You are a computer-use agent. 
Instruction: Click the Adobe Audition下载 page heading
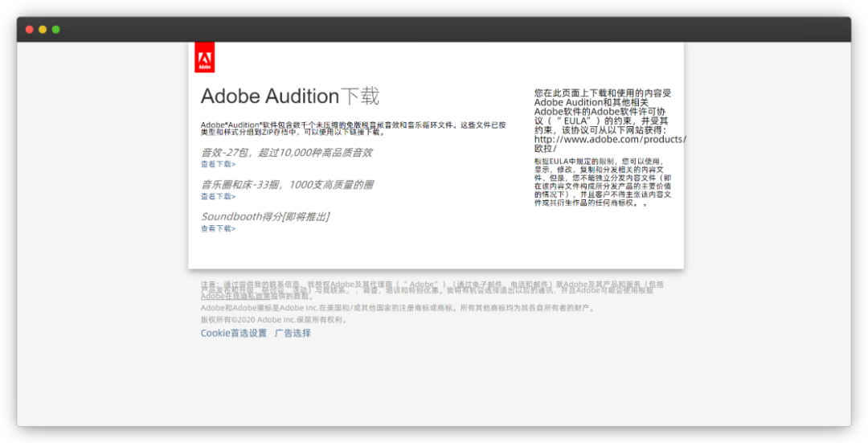[x=289, y=96]
